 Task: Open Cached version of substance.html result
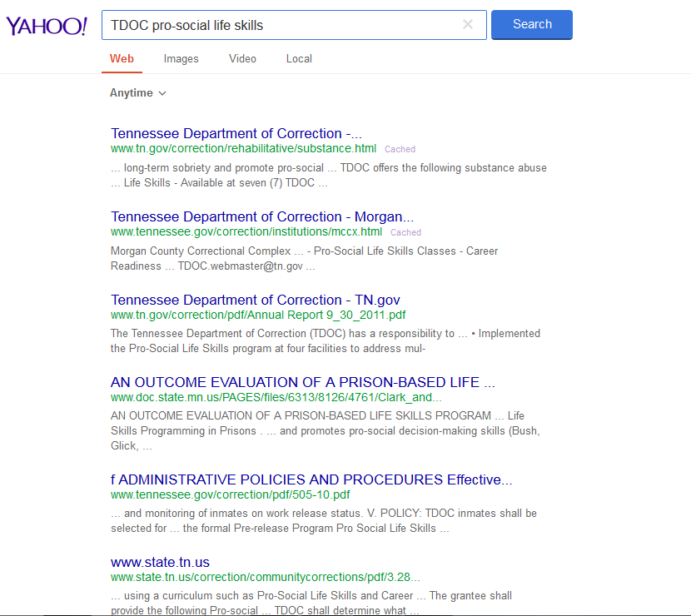point(400,150)
